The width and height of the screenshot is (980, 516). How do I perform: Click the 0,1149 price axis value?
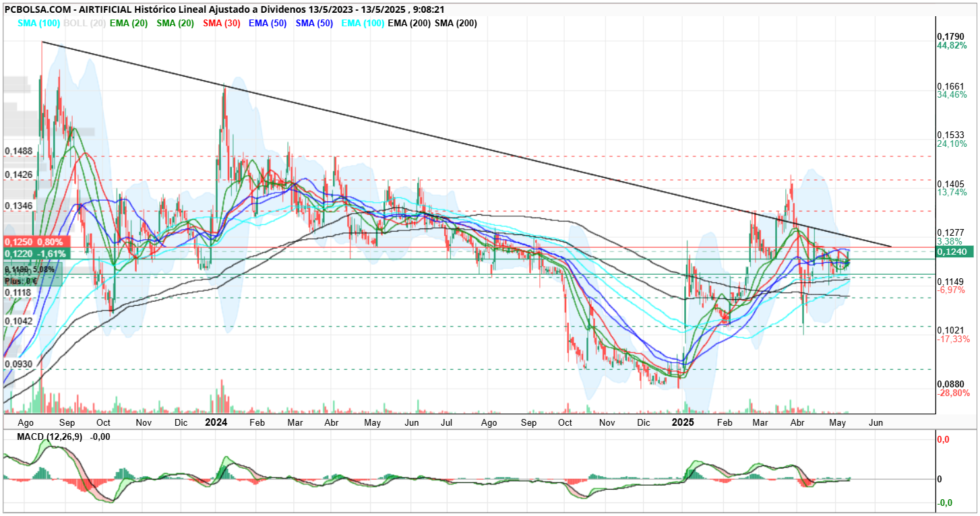tap(951, 281)
